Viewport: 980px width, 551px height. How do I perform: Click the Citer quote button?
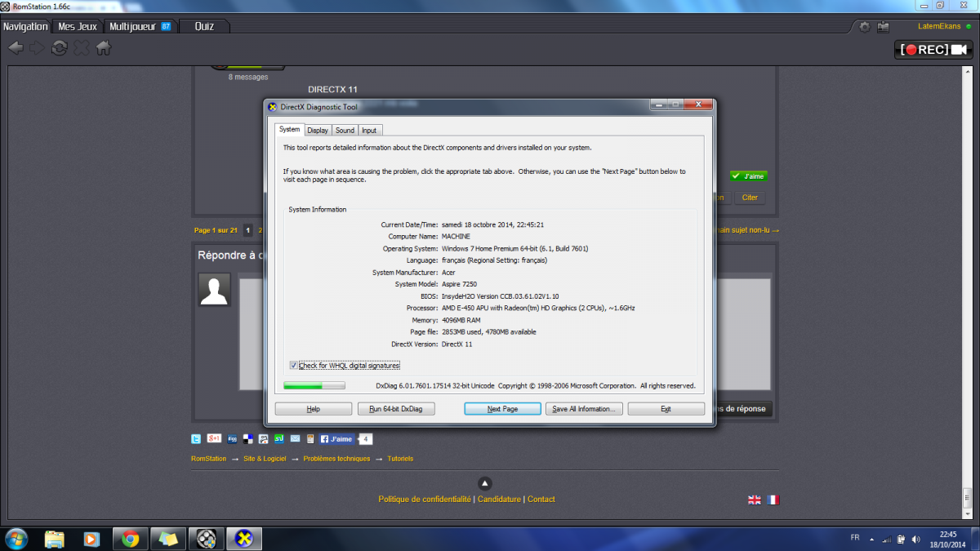tap(750, 198)
